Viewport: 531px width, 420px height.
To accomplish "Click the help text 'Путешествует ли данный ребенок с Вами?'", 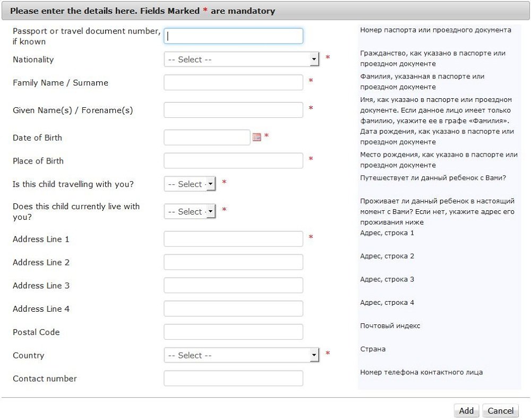I will point(433,178).
